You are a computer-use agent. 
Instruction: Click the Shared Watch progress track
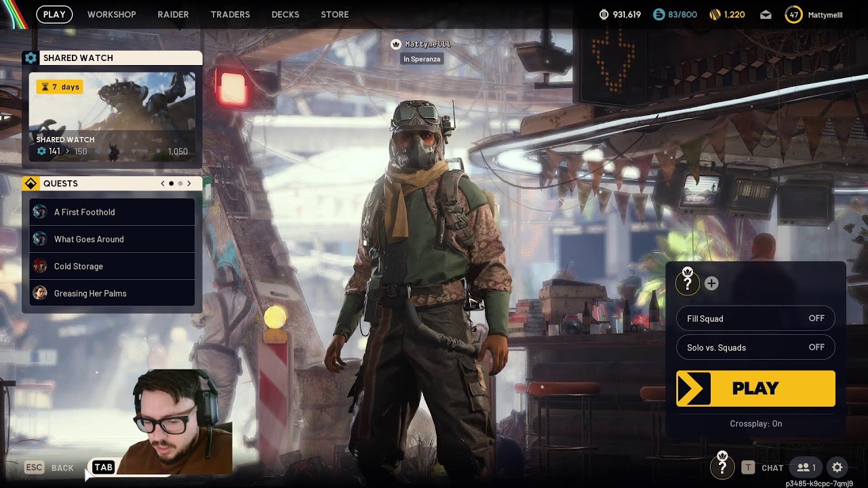112,151
